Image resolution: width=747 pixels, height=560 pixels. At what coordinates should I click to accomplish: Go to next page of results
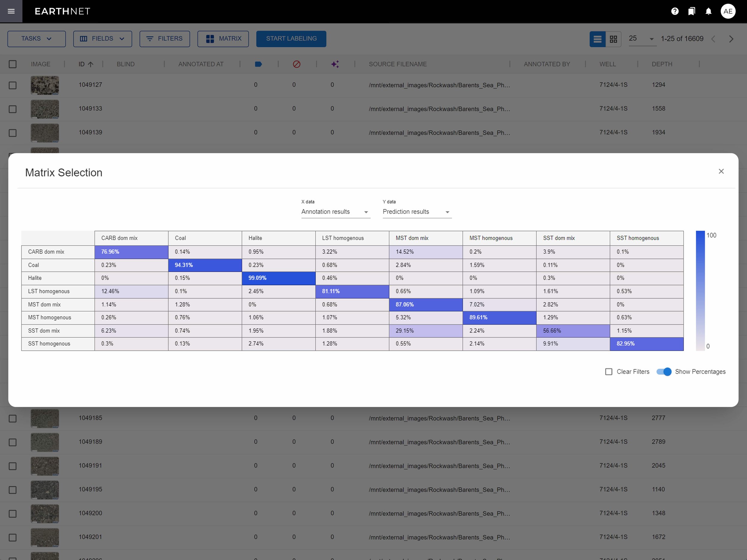tap(731, 39)
